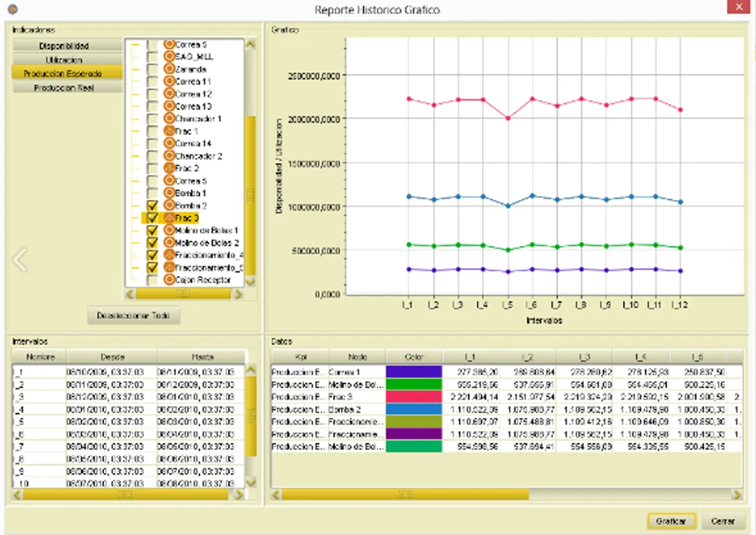Click the Datos horizontal scrollbar thumb
Image resolution: width=756 pixels, height=535 pixels.
405,494
